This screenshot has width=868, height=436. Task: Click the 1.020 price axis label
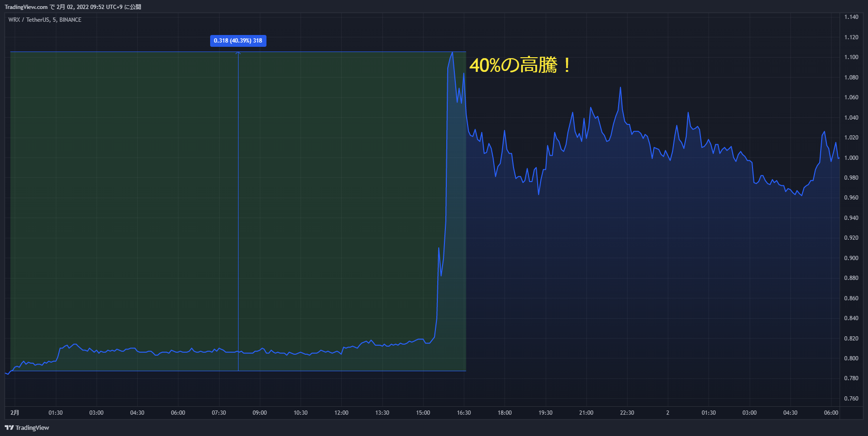851,138
